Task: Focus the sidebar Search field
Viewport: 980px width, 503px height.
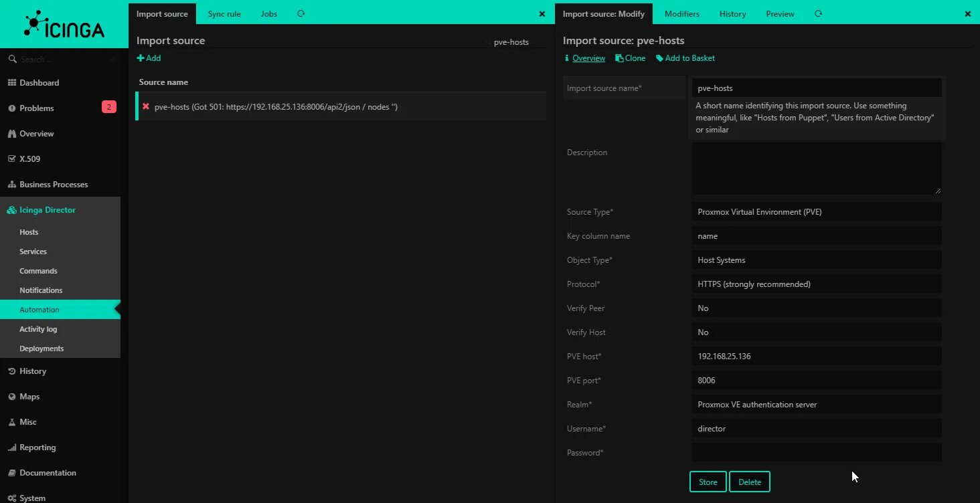Action: [x=64, y=59]
